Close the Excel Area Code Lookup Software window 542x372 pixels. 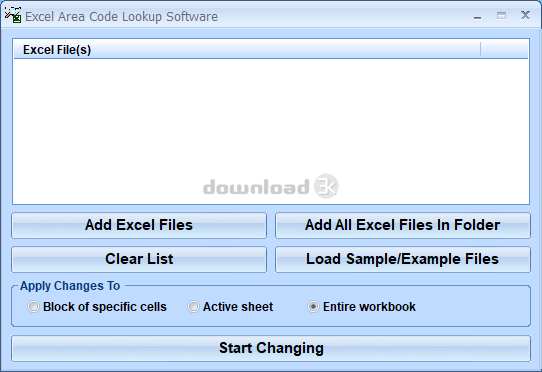[525, 15]
